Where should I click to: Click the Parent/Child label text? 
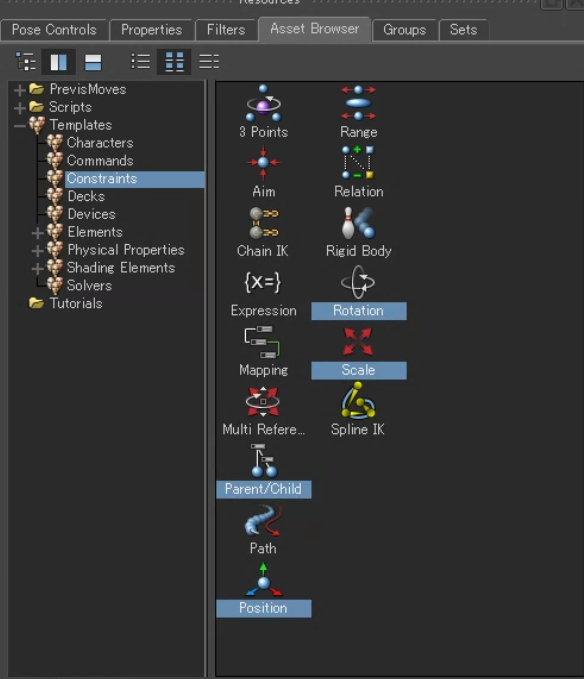[x=263, y=489]
